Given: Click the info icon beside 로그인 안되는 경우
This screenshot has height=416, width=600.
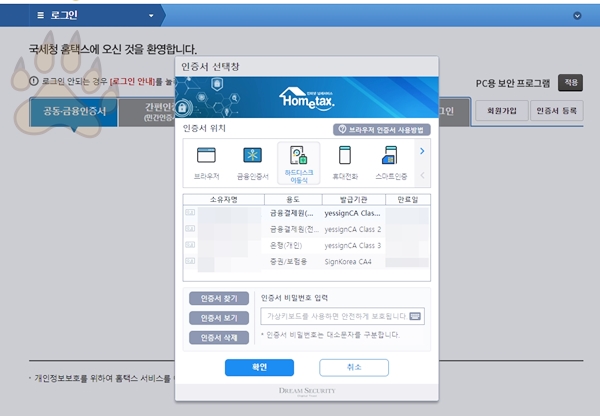Looking at the screenshot, I should point(34,81).
